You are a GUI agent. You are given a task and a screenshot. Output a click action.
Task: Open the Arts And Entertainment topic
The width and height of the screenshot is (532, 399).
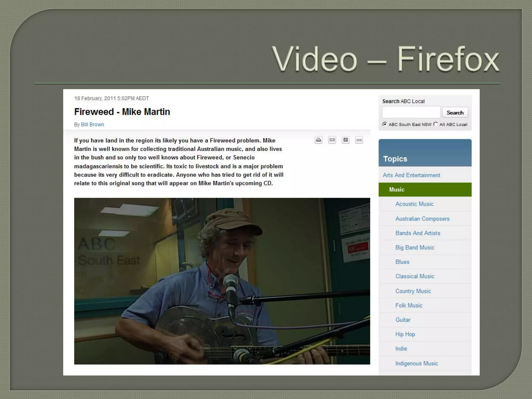pyautogui.click(x=411, y=175)
